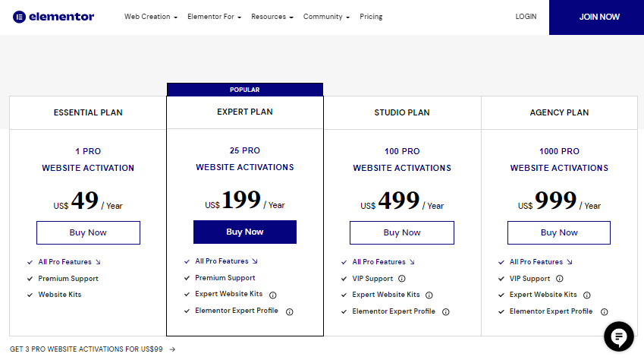
Task: Click info icon beside Elementor Expert Profile in Agency Plan
Action: click(x=604, y=312)
